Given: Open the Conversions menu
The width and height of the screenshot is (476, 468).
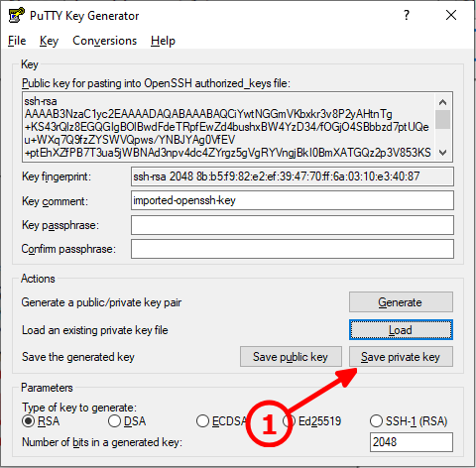Looking at the screenshot, I should [105, 41].
